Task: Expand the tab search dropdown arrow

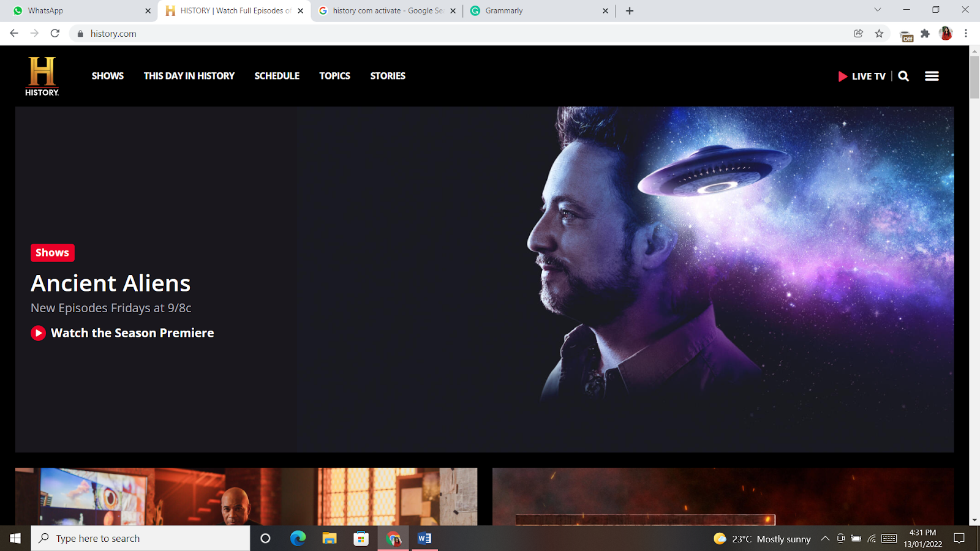Action: point(878,10)
